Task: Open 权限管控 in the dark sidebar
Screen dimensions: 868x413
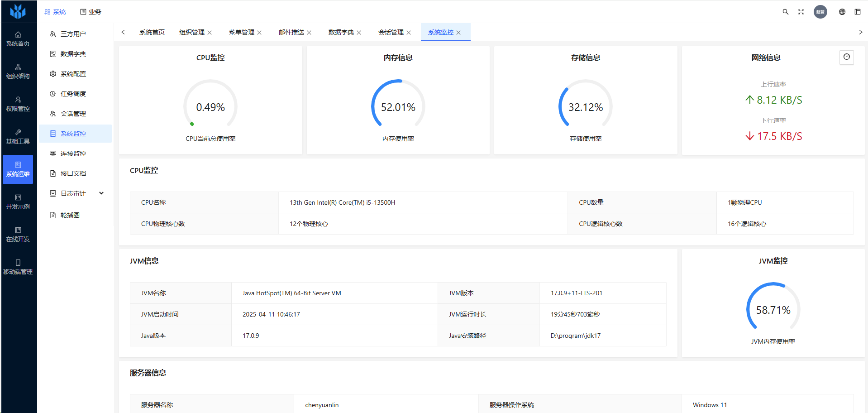Action: point(18,104)
